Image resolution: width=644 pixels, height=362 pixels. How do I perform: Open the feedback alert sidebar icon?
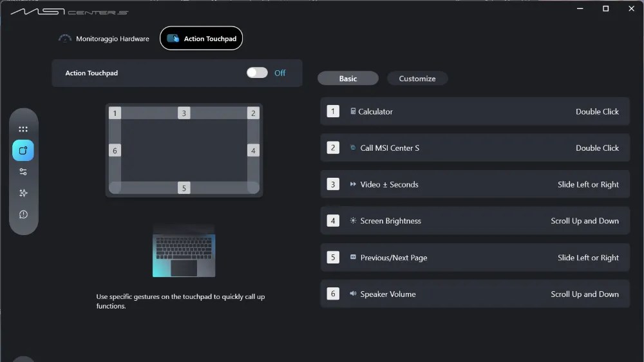(x=23, y=214)
